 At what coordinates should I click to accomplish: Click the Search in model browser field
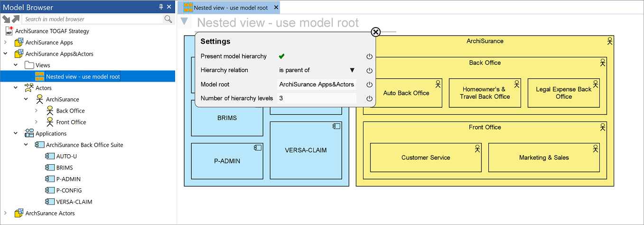click(x=93, y=19)
